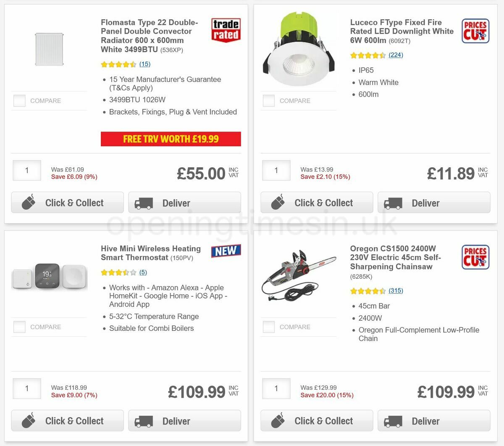The width and height of the screenshot is (504, 446).
Task: Click the NEW badge on Hive thermostat
Action: coord(226,251)
